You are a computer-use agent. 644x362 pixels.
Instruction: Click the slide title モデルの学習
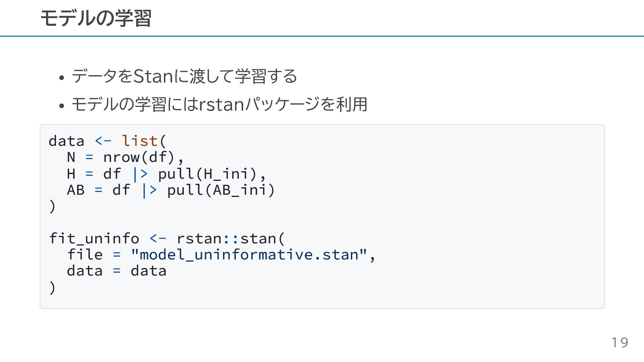pyautogui.click(x=96, y=18)
